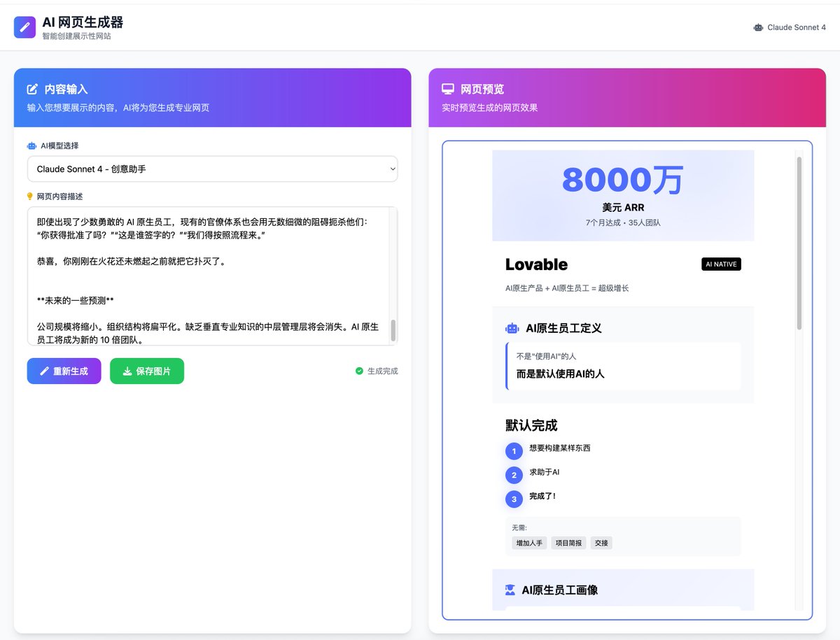Click 不是"使用AI"的人 text

click(x=546, y=356)
